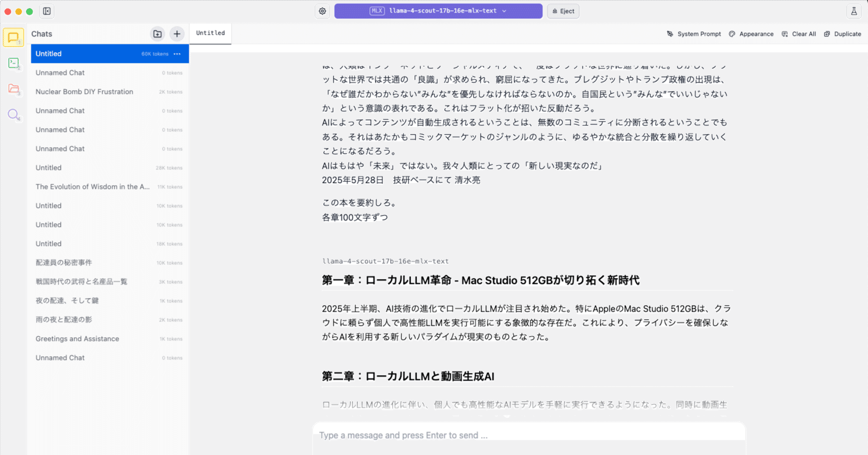The height and width of the screenshot is (455, 868).
Task: Open the My Models folder icon
Action: click(14, 89)
